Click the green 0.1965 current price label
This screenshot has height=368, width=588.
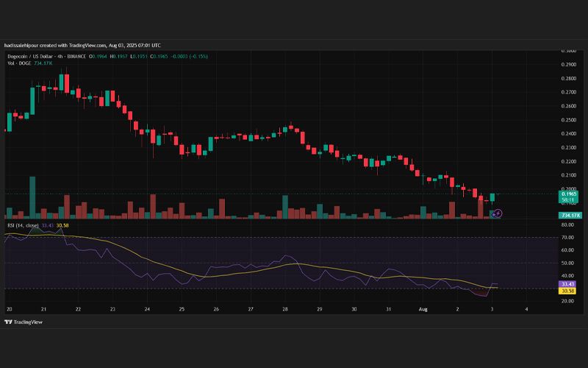pos(568,194)
